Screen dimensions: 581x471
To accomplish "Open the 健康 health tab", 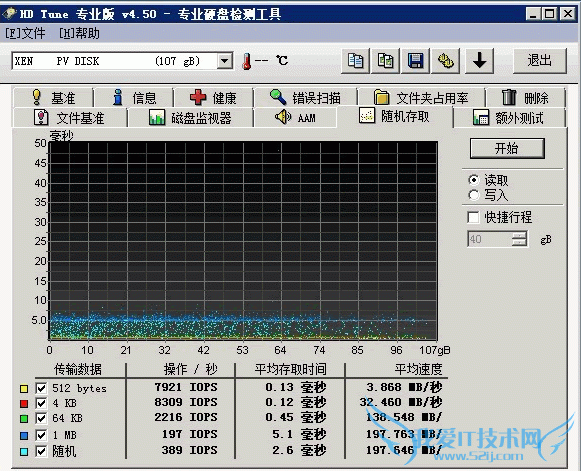I will [213, 98].
